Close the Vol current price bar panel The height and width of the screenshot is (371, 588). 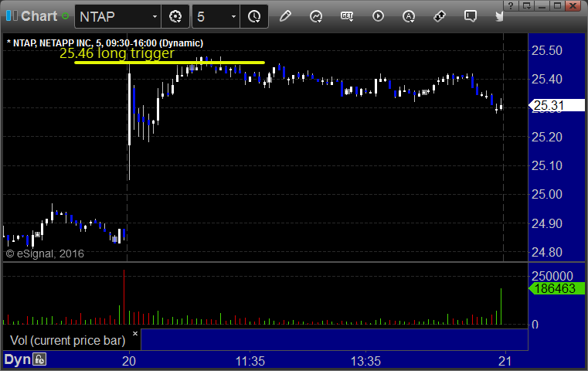point(135,333)
